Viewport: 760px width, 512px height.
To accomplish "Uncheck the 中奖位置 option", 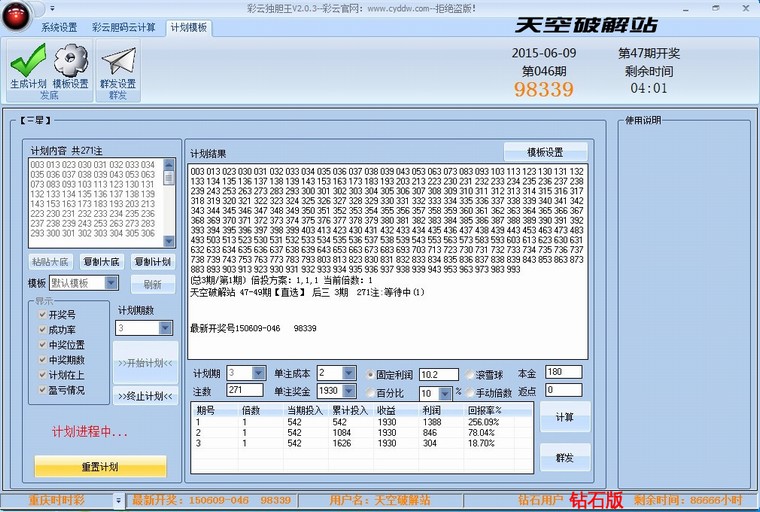I will point(42,344).
